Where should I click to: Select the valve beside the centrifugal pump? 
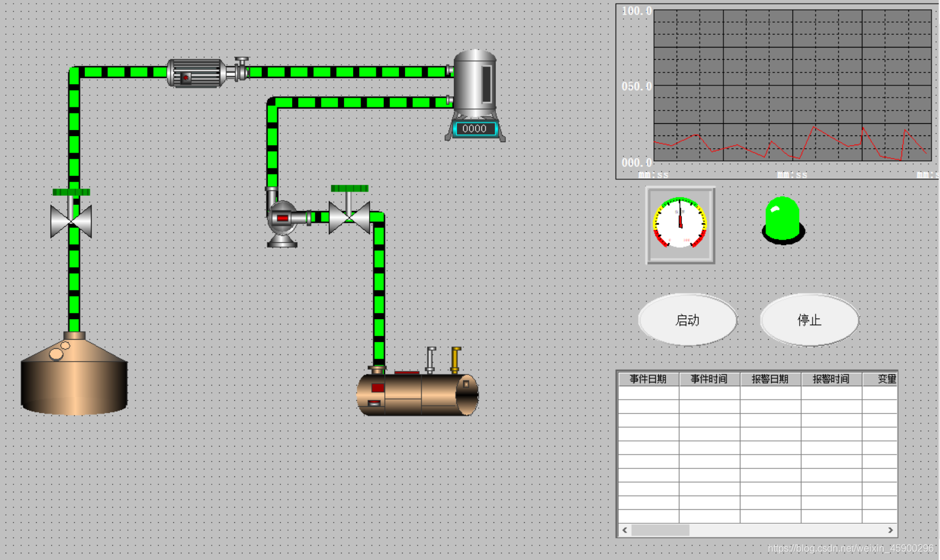pyautogui.click(x=350, y=210)
